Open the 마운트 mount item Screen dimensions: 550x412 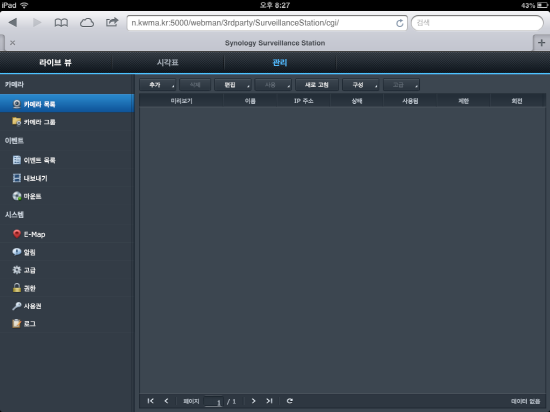(x=67, y=196)
